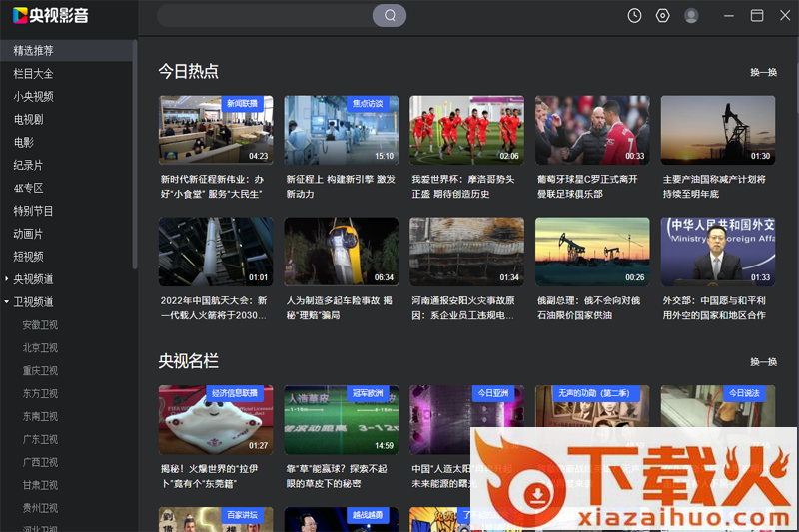The image size is (799, 532).
Task: Select the 广西卫视 channel
Action: pyautogui.click(x=40, y=462)
